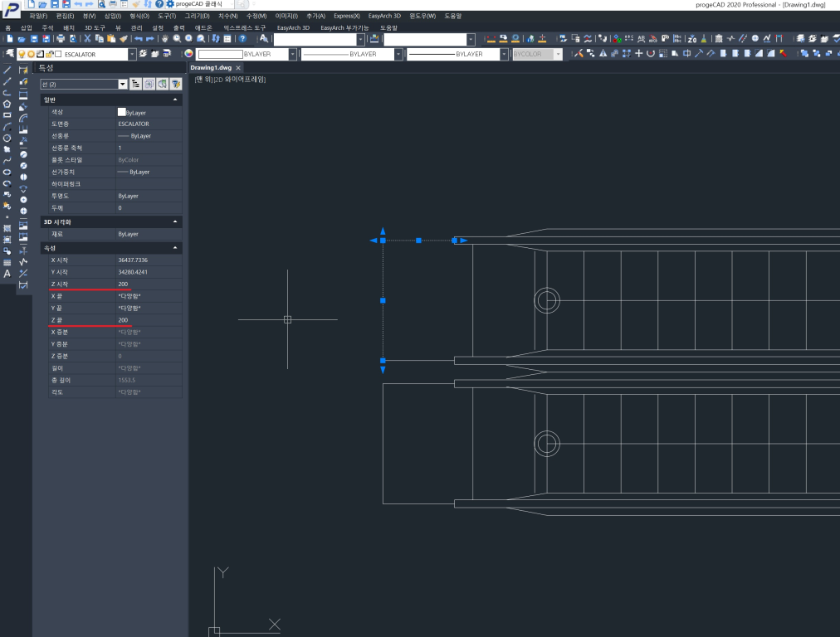Click the Help question mark icon
Viewport: 840px width, 637px height.
(242, 39)
